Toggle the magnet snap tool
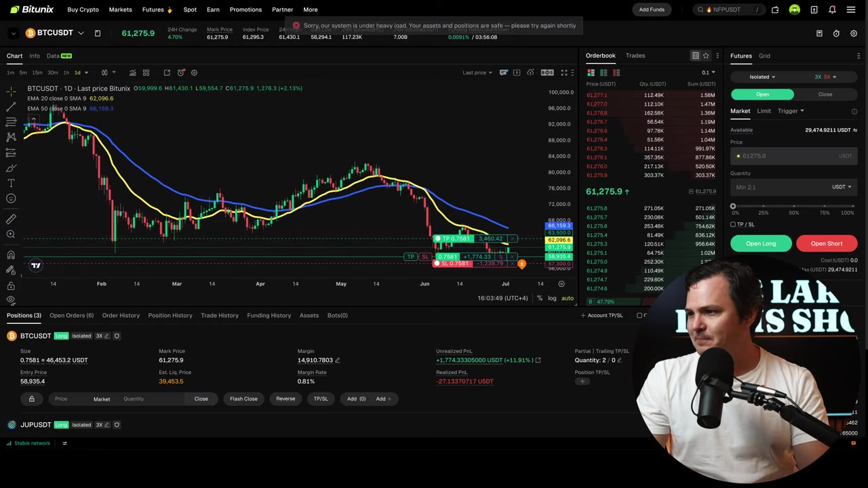 11,255
